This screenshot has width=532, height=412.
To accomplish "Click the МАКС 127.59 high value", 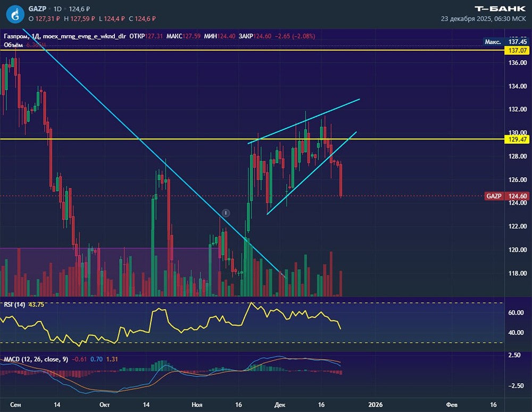I will 183,36.
